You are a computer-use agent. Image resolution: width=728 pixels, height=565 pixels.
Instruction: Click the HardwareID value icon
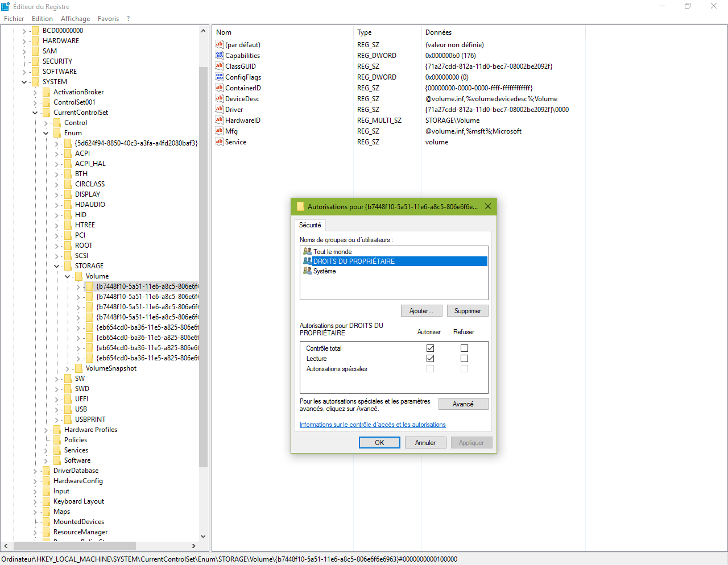click(219, 120)
